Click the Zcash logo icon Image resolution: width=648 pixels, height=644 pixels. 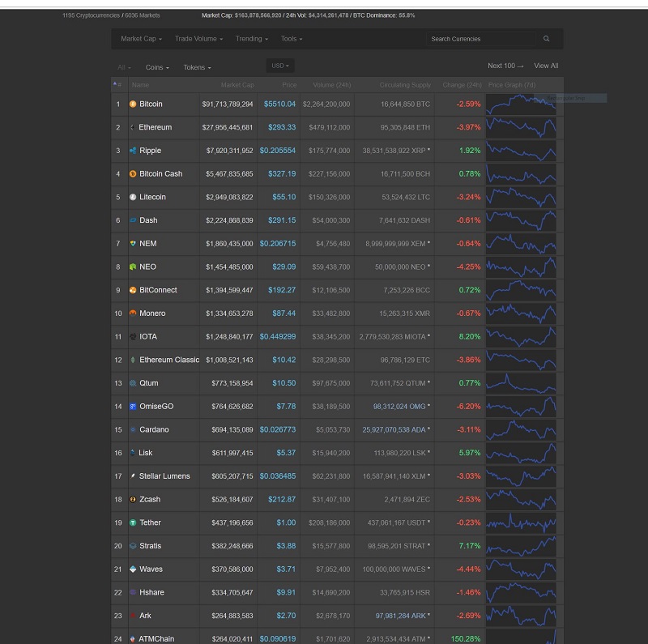point(133,499)
